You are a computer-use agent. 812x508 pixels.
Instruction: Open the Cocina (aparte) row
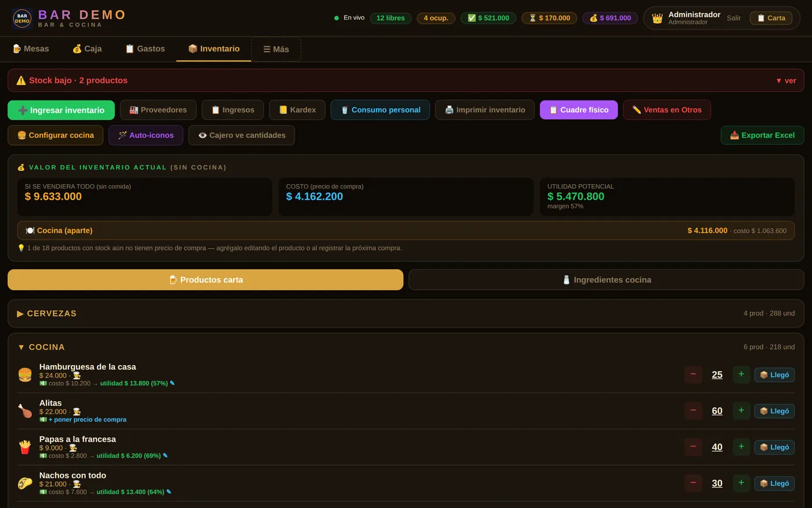coord(406,230)
